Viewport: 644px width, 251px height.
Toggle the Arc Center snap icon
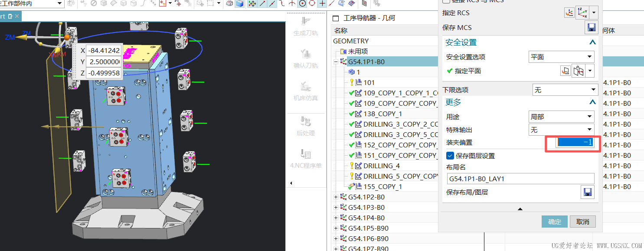click(x=302, y=4)
